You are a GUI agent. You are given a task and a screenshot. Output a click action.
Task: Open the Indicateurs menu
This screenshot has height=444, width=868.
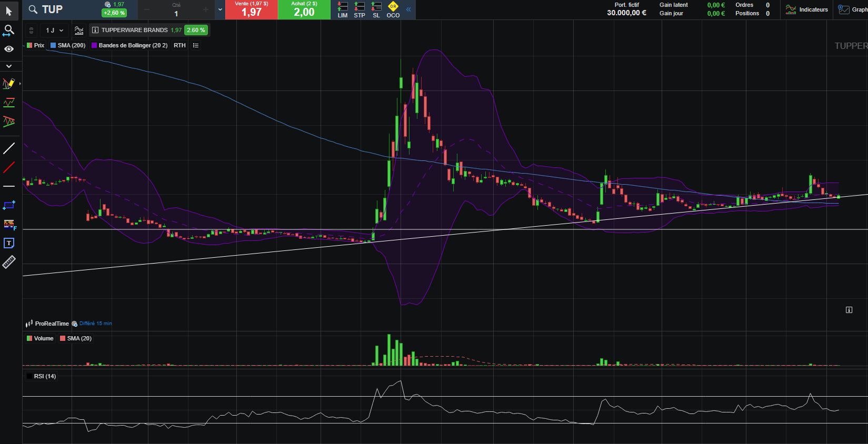(807, 9)
